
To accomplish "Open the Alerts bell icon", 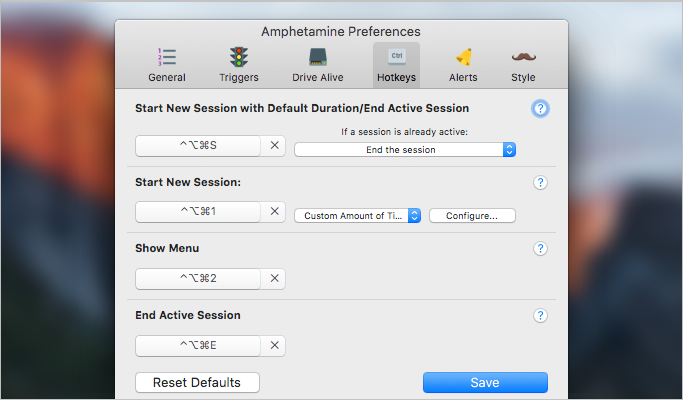I will [x=463, y=57].
